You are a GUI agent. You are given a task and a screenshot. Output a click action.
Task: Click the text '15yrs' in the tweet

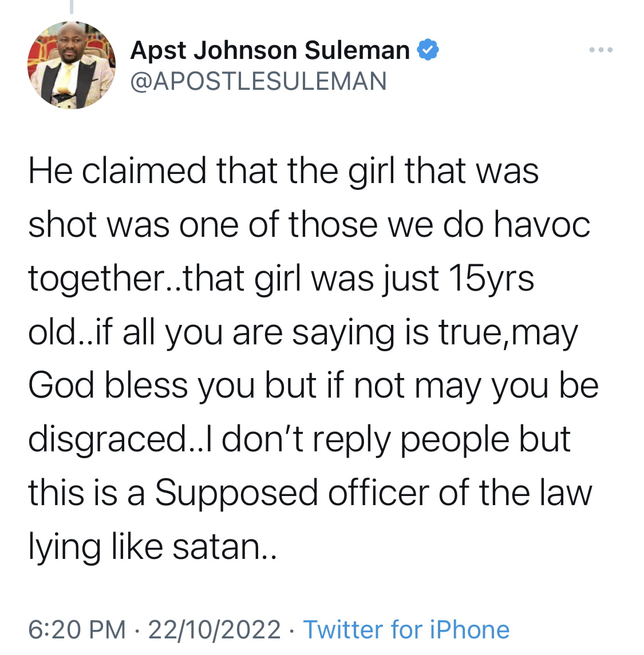492,279
